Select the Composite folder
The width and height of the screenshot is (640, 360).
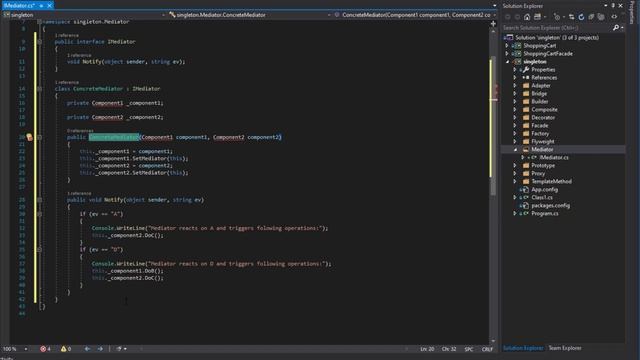544,109
